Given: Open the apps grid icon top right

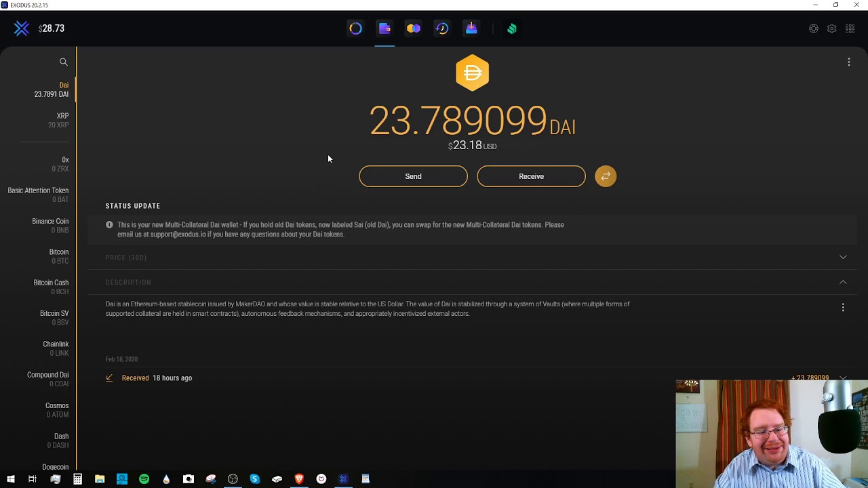Looking at the screenshot, I should (x=850, y=28).
